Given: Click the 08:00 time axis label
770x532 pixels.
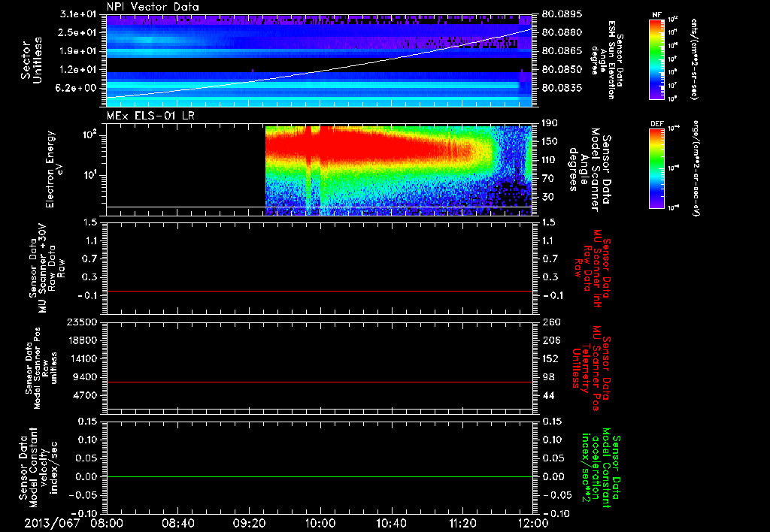Looking at the screenshot, I should [107, 523].
